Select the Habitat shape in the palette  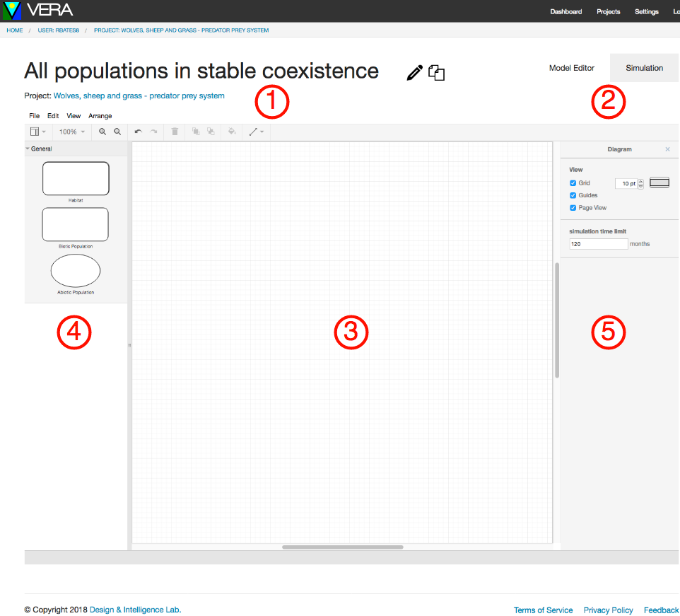pyautogui.click(x=76, y=178)
